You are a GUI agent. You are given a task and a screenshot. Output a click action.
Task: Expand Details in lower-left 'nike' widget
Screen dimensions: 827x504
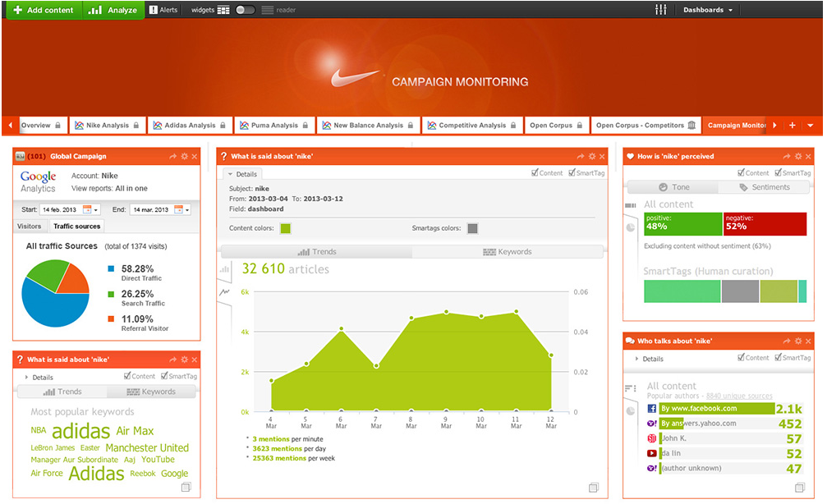tap(39, 378)
